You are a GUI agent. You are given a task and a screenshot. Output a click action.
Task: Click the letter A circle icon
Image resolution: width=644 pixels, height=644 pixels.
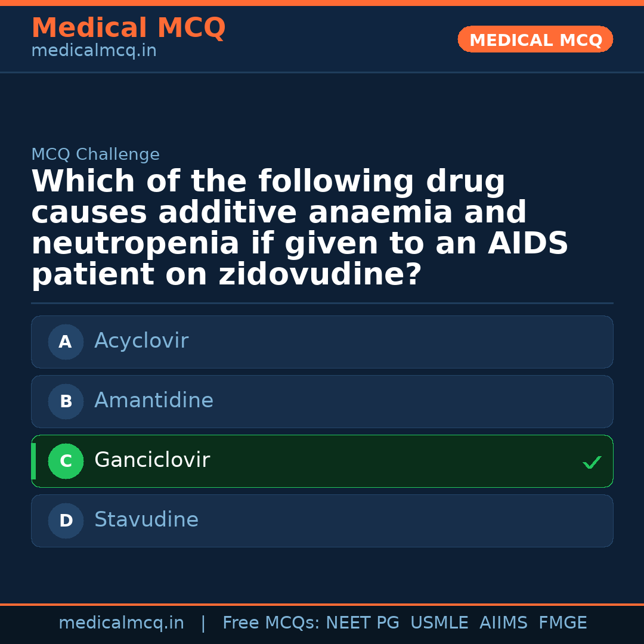point(66,342)
